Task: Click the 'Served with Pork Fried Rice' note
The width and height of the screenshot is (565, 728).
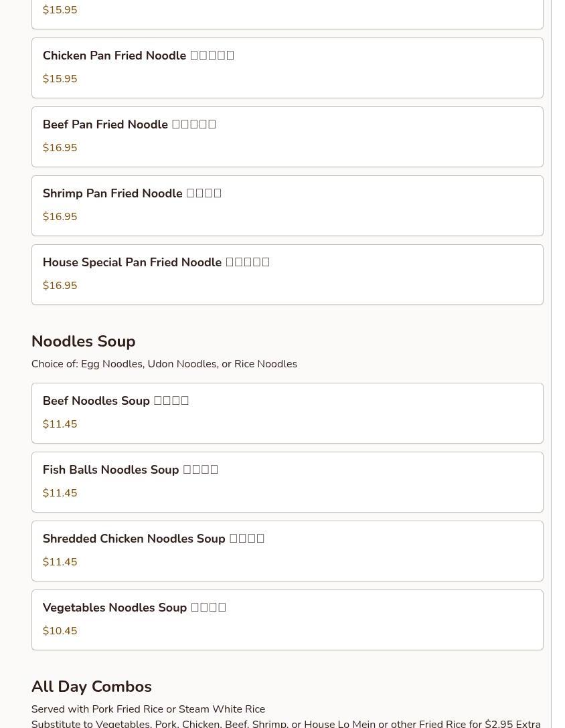Action: (148, 709)
